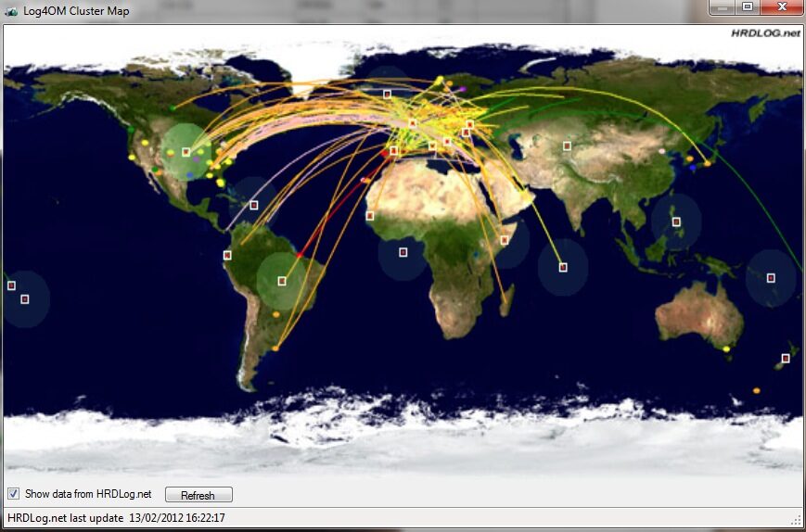Viewport: 806px width, 532px height.
Task: Click the HRDLog.net last update status text
Action: tap(116, 518)
